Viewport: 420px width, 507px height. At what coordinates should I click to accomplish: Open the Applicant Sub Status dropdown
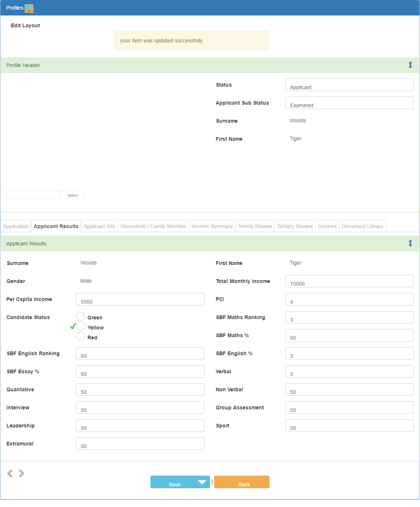[349, 103]
